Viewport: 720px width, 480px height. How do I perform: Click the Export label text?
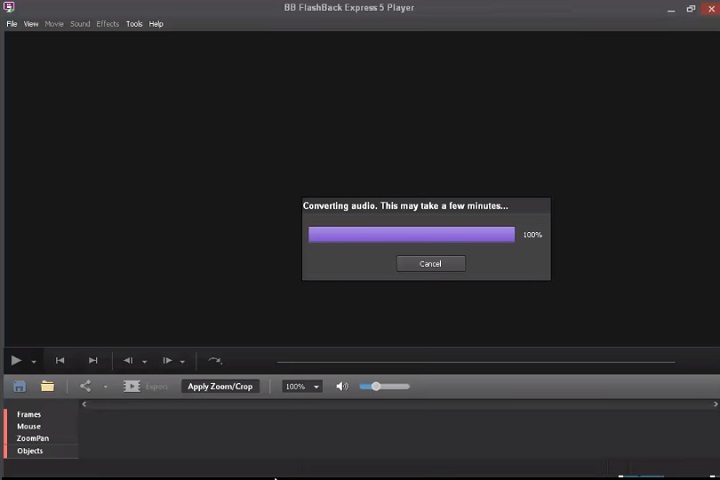pyautogui.click(x=157, y=387)
